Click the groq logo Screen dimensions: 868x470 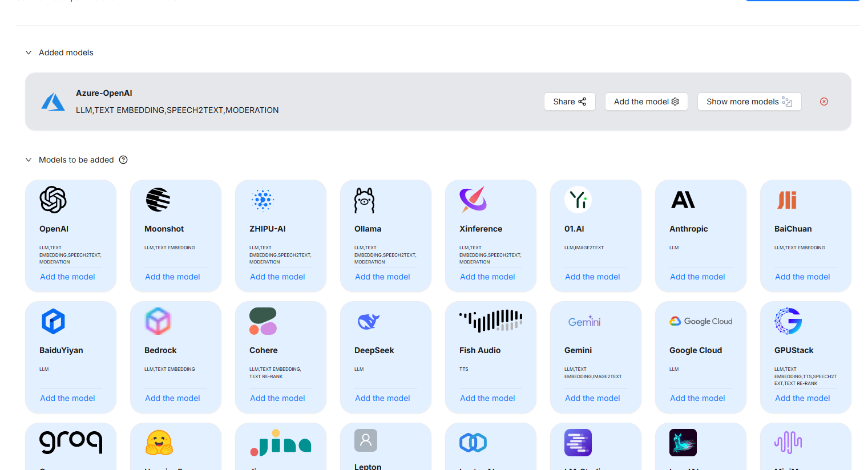[x=71, y=441]
